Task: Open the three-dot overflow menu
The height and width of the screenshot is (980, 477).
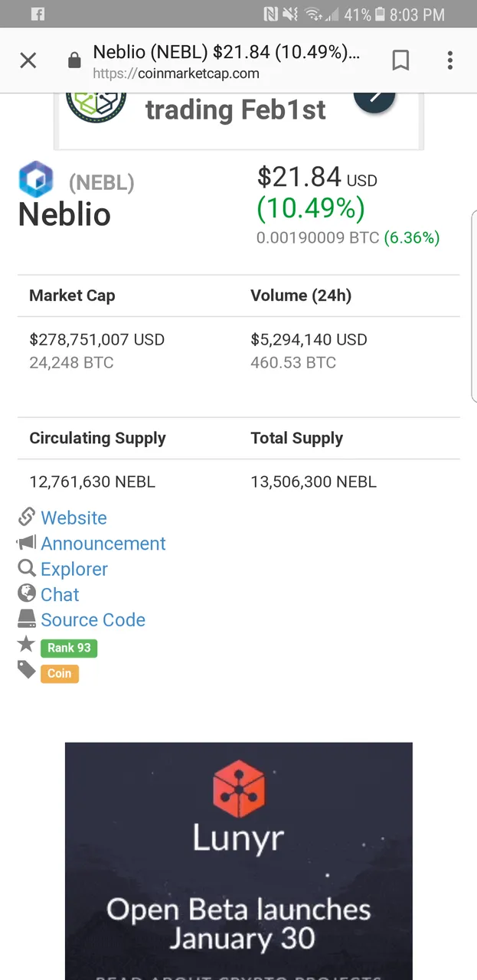Action: [450, 60]
